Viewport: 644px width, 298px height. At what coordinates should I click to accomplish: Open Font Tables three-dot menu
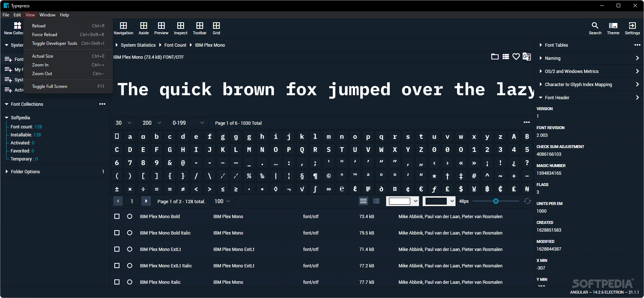coord(637,45)
